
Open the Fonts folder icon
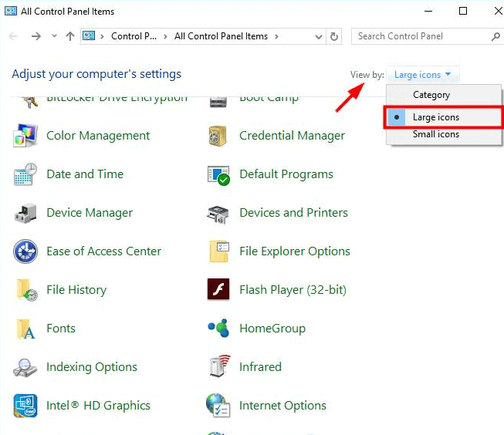point(25,329)
